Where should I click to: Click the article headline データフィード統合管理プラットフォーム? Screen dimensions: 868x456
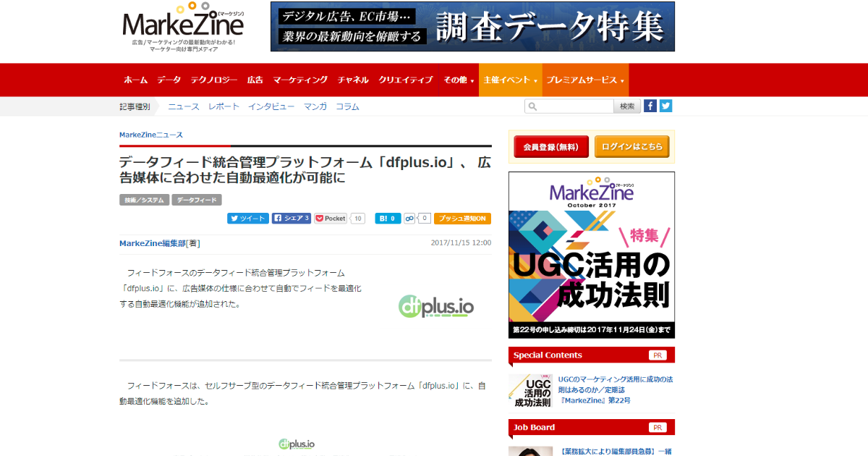tap(305, 169)
